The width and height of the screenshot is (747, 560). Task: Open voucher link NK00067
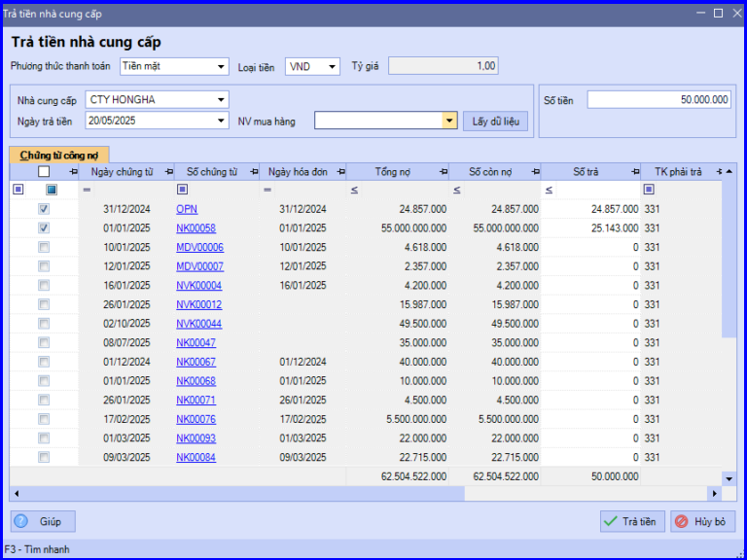196,362
